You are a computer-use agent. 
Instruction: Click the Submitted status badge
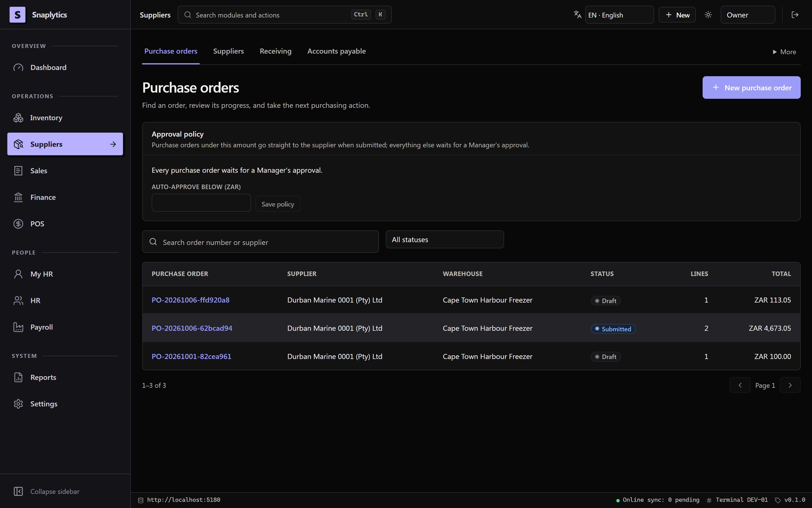(x=613, y=329)
